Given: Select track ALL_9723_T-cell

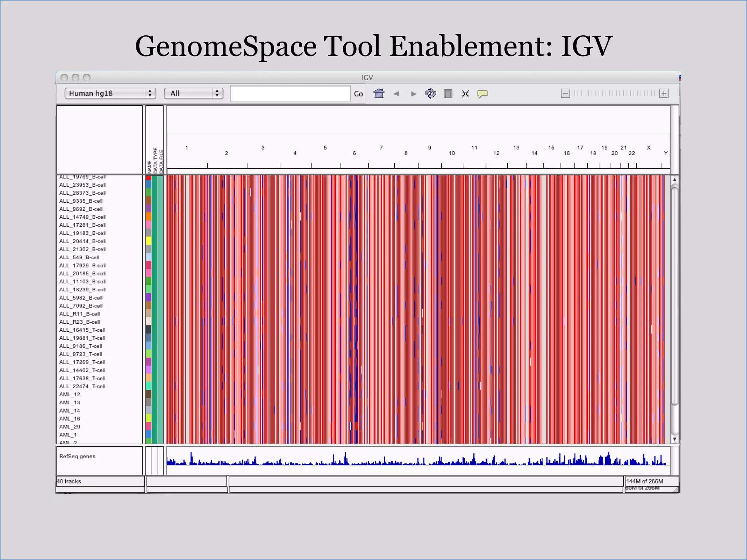Looking at the screenshot, I should click(81, 354).
